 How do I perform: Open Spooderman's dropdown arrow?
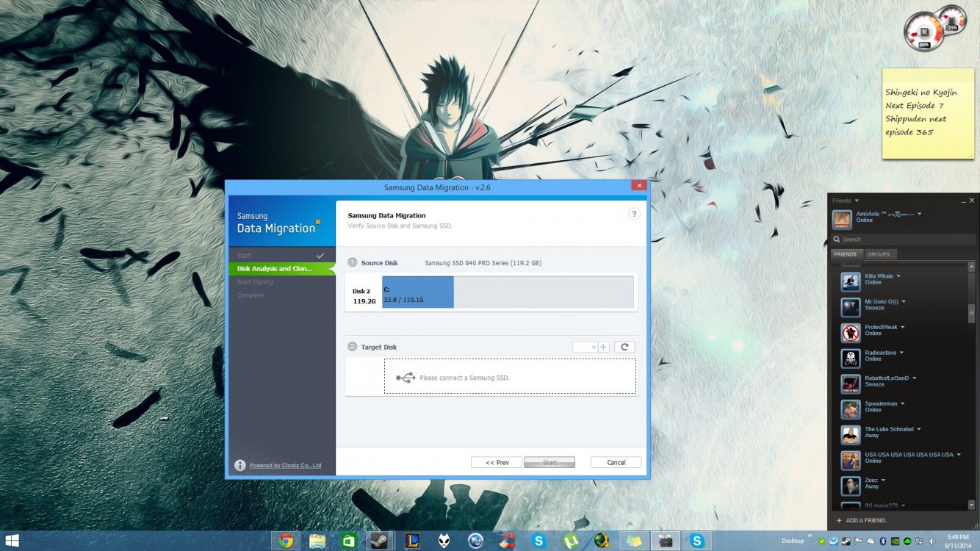[x=902, y=403]
